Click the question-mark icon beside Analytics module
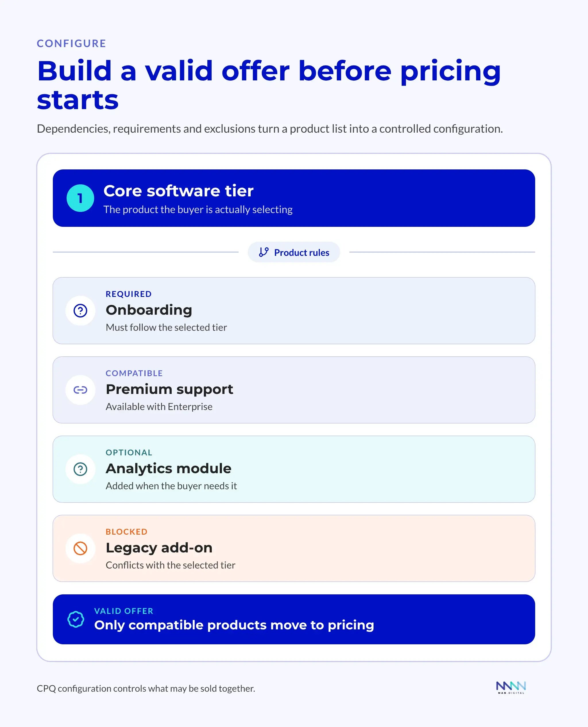The image size is (588, 727). coord(80,469)
